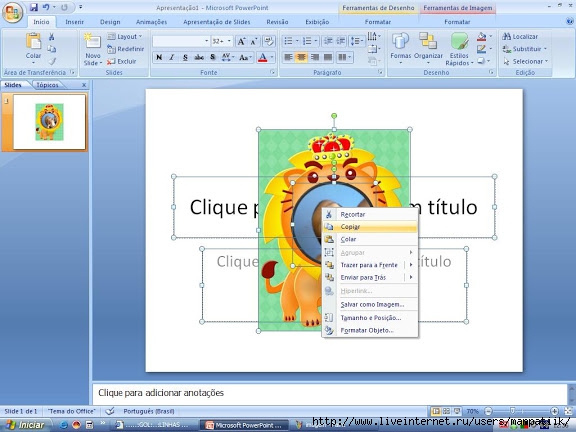Choose Copiar in context menu

(370, 227)
